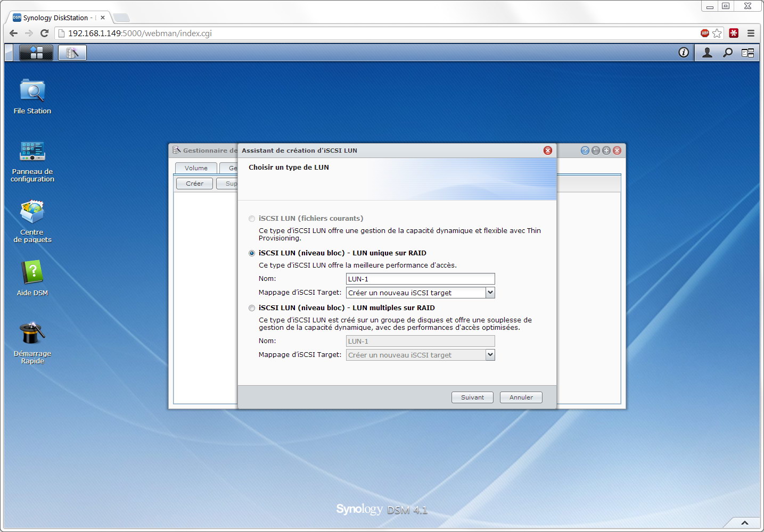Click help icon in Gestionnaire window
The image size is (764, 532).
585,151
